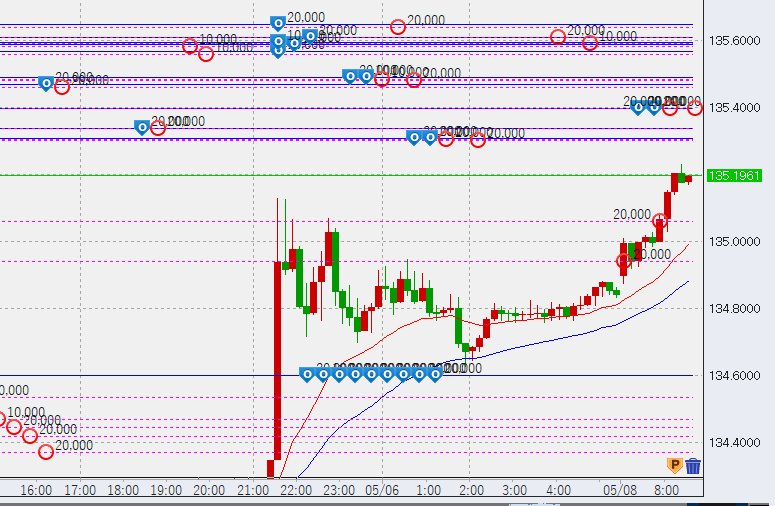
Task: Click the 135.6000 price axis label
Action: [734, 41]
